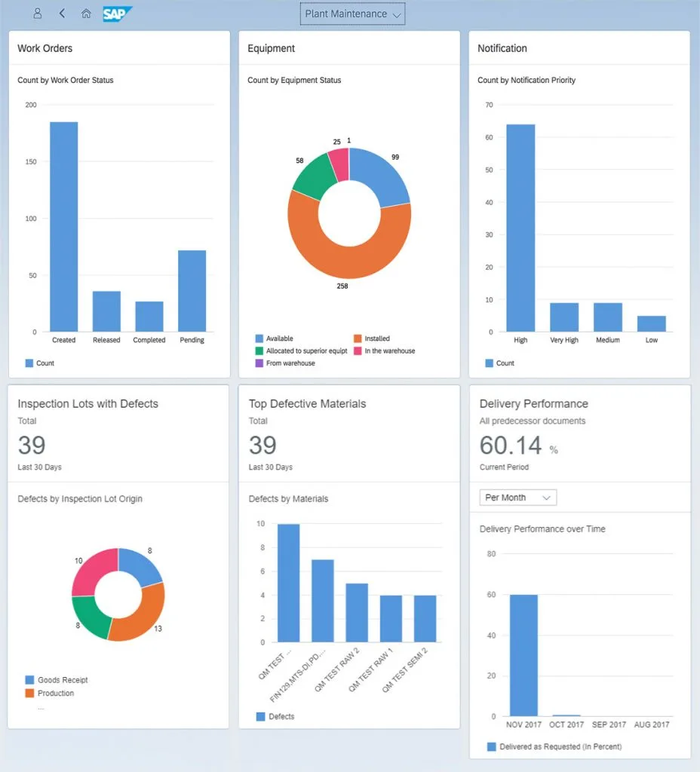The image size is (700, 772).
Task: Click Delivered as Requested legend icon
Action: click(x=492, y=746)
